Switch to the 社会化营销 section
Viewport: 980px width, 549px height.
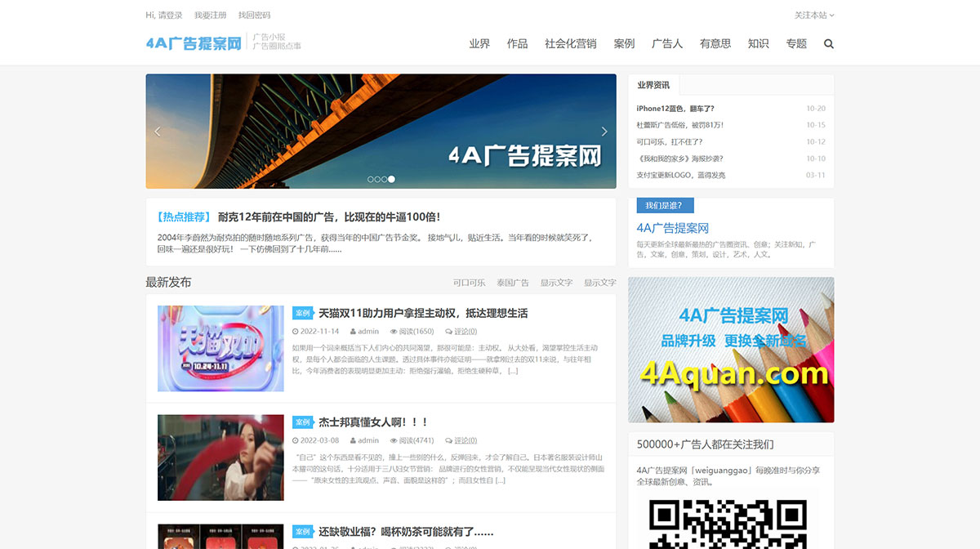569,44
